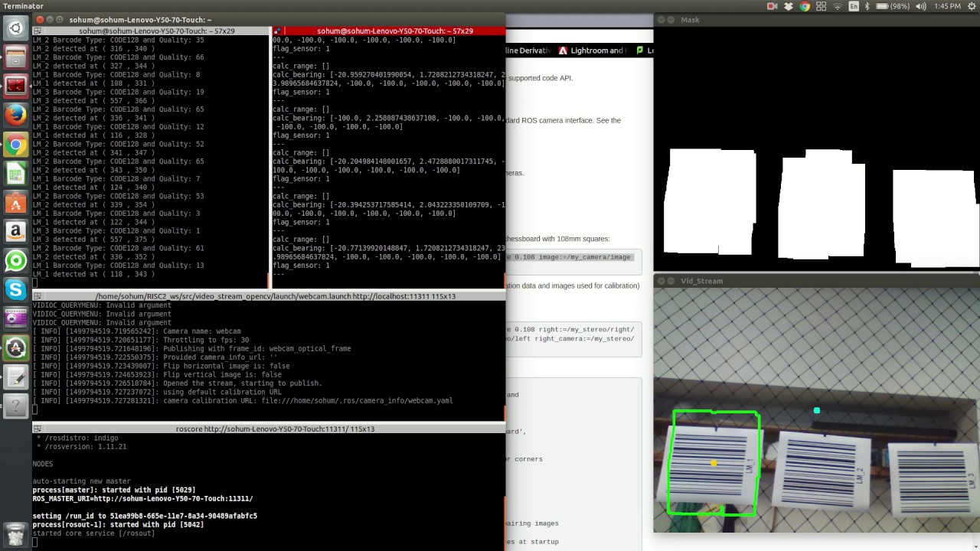Click the camera calibration URL log line
This screenshot has height=551, width=980.
(243, 400)
